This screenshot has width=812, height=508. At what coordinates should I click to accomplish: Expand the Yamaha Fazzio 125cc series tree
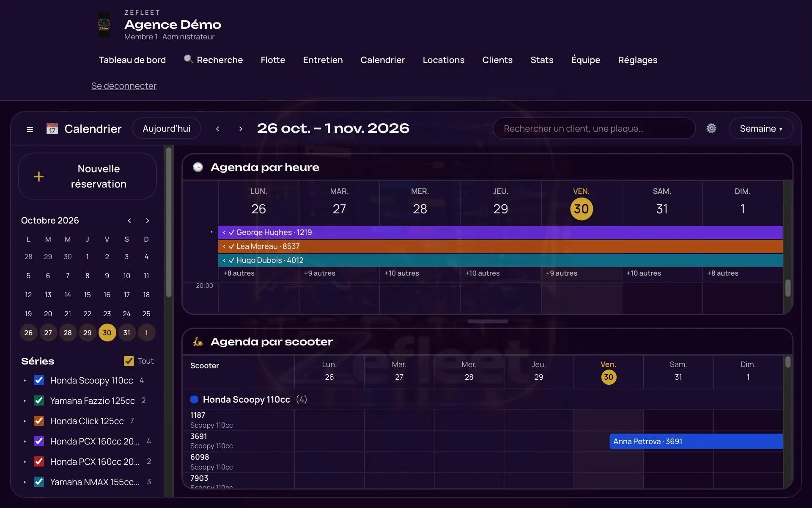coord(25,401)
